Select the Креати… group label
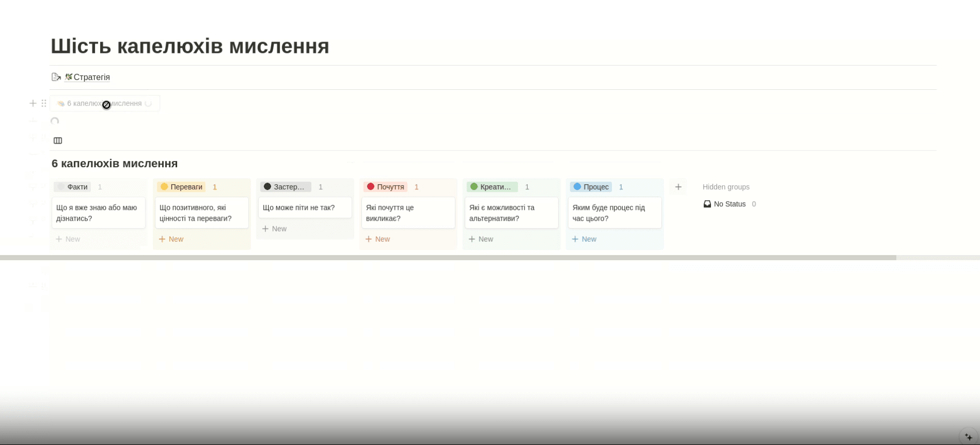The width and height of the screenshot is (980, 445). 492,187
